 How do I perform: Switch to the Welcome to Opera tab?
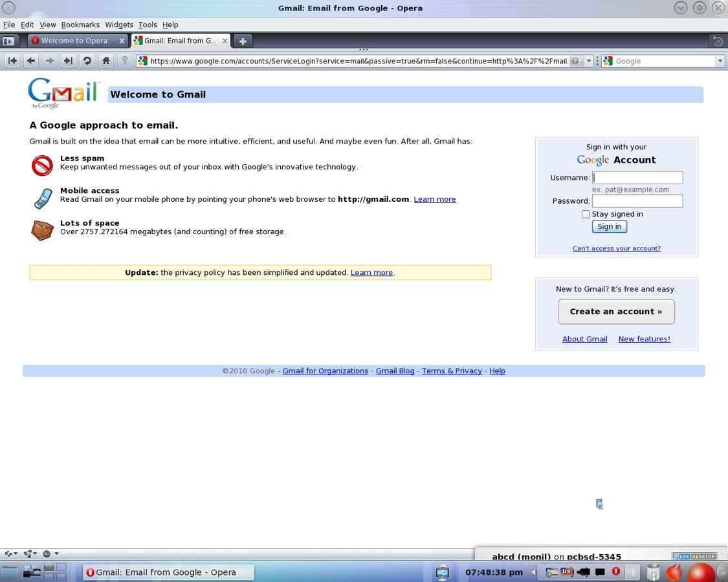point(74,41)
